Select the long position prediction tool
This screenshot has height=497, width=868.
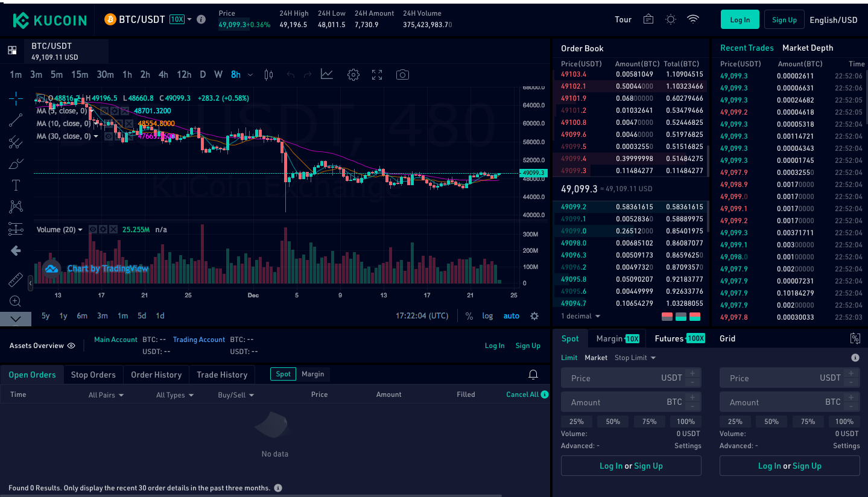click(x=16, y=229)
